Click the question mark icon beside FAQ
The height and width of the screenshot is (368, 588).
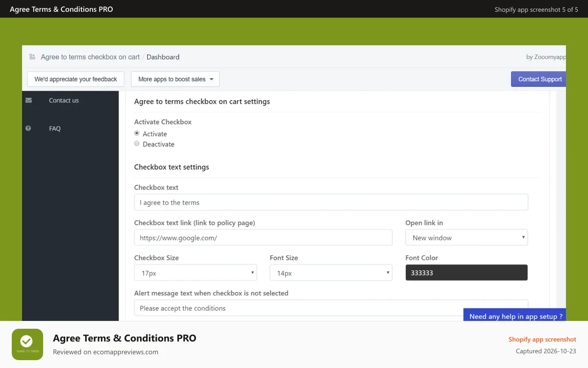(28, 129)
